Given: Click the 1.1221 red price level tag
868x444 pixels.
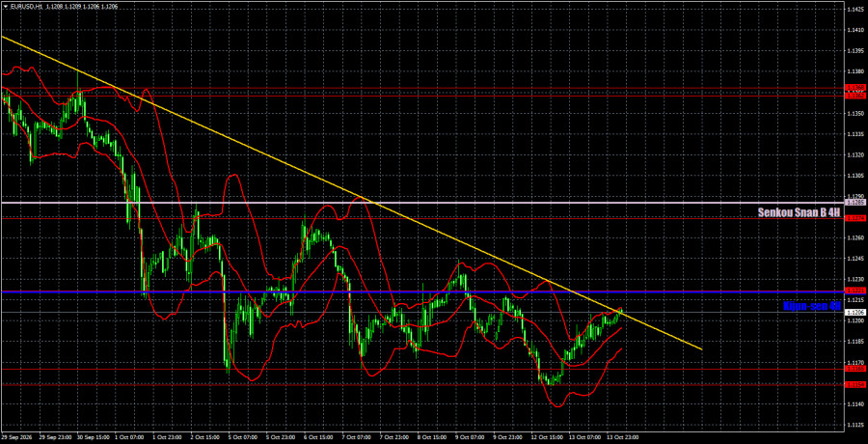Looking at the screenshot, I should [x=854, y=291].
